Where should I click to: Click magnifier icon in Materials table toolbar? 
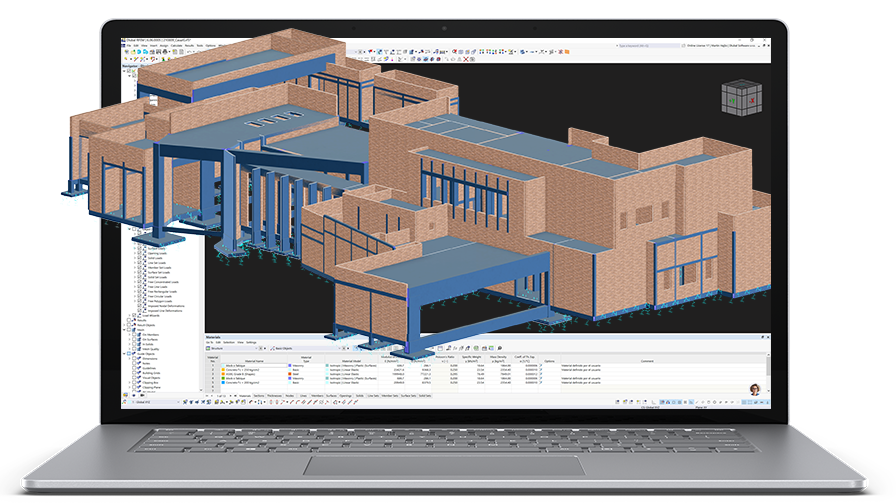(499, 348)
